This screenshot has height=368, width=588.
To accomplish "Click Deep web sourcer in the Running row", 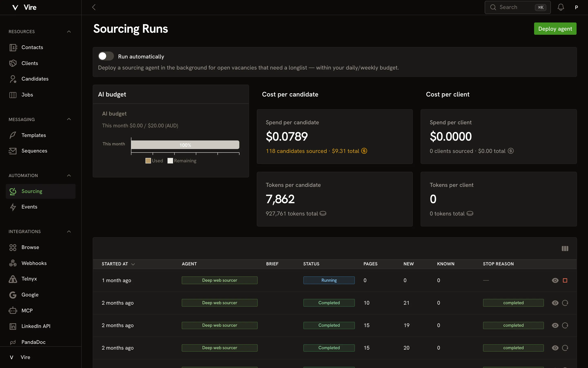I will click(x=219, y=280).
